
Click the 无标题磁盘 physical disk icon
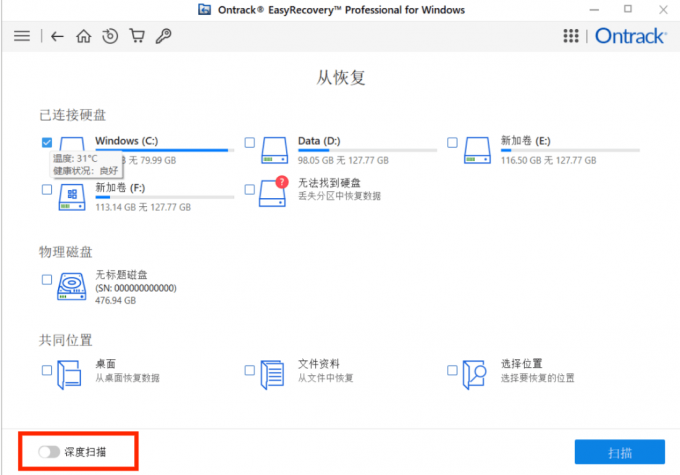[x=72, y=286]
